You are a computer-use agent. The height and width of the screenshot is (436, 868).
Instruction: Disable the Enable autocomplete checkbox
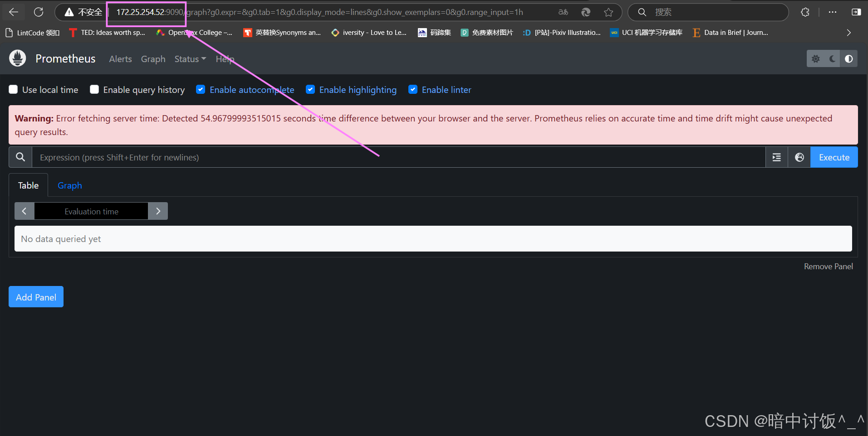click(201, 90)
